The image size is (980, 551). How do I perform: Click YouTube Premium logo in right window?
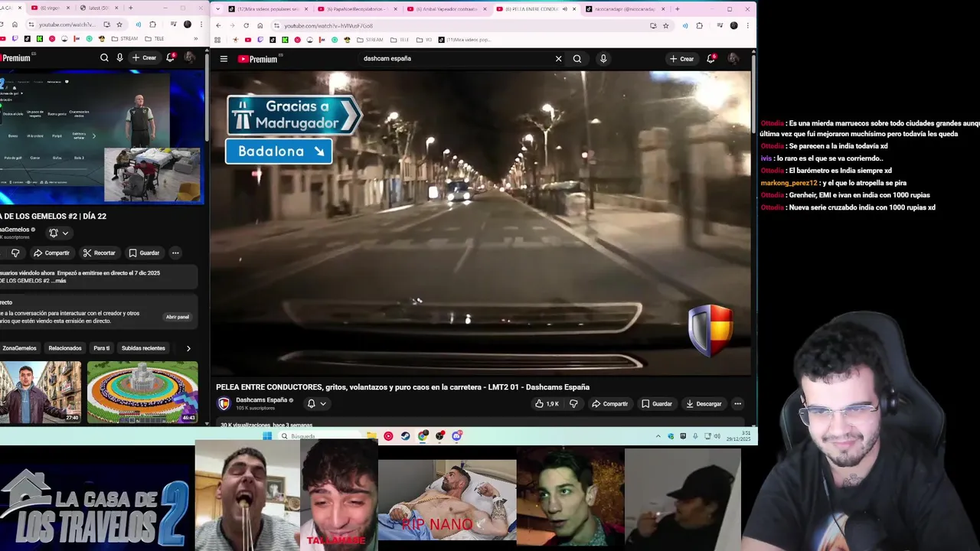point(258,59)
